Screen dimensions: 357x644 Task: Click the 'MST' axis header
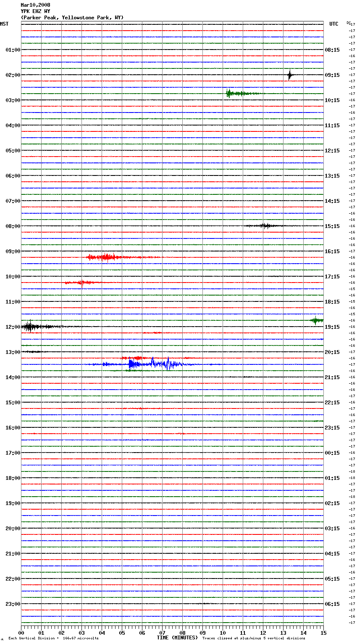coord(4,24)
